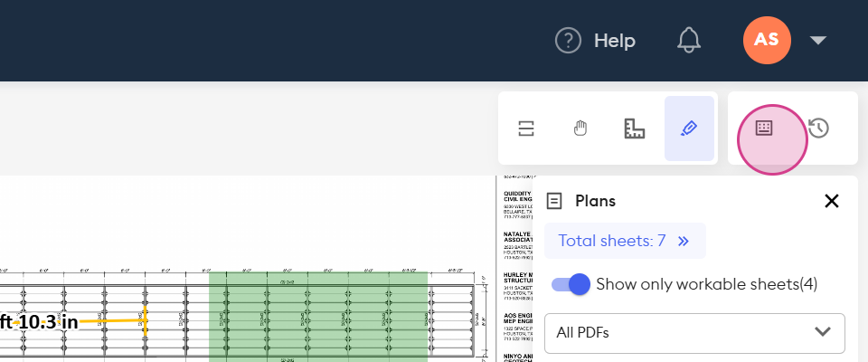Select the scan selection tool
The width and height of the screenshot is (868, 362).
(525, 129)
